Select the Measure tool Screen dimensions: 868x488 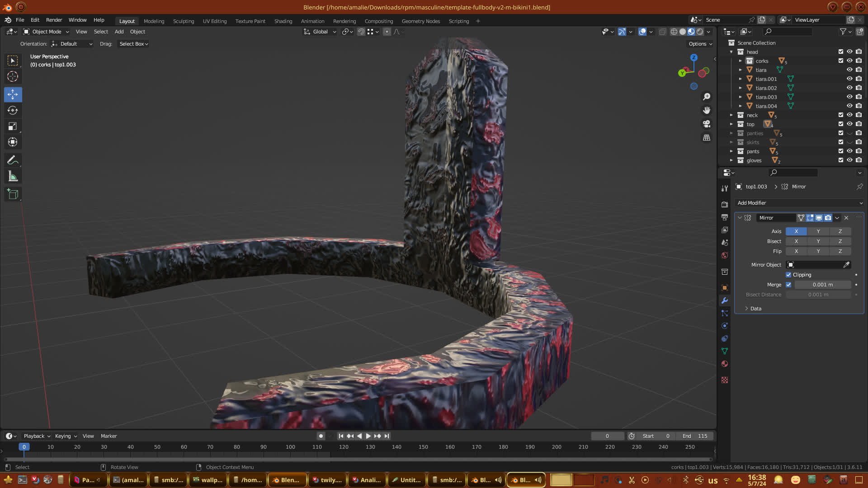[x=13, y=177]
